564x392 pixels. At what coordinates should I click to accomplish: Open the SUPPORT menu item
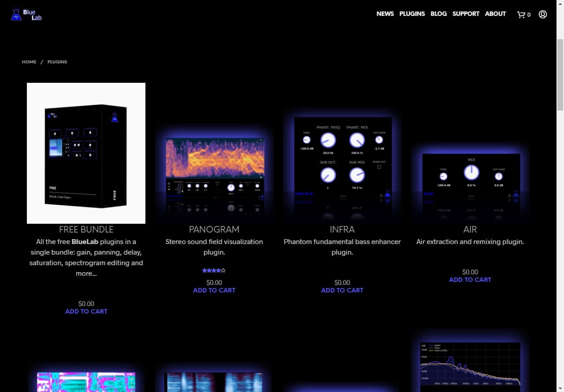466,14
